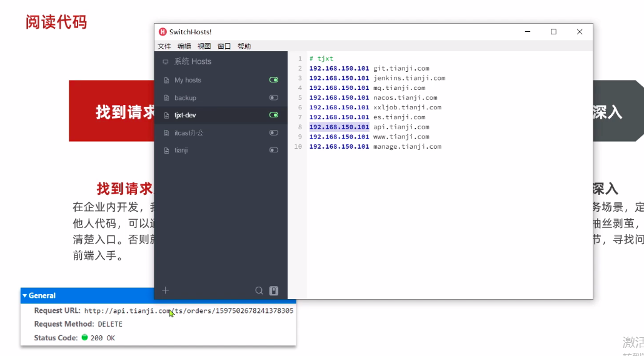Enable the itcast办公 toggle
Viewport: 644px width, 356px height.
(x=273, y=133)
